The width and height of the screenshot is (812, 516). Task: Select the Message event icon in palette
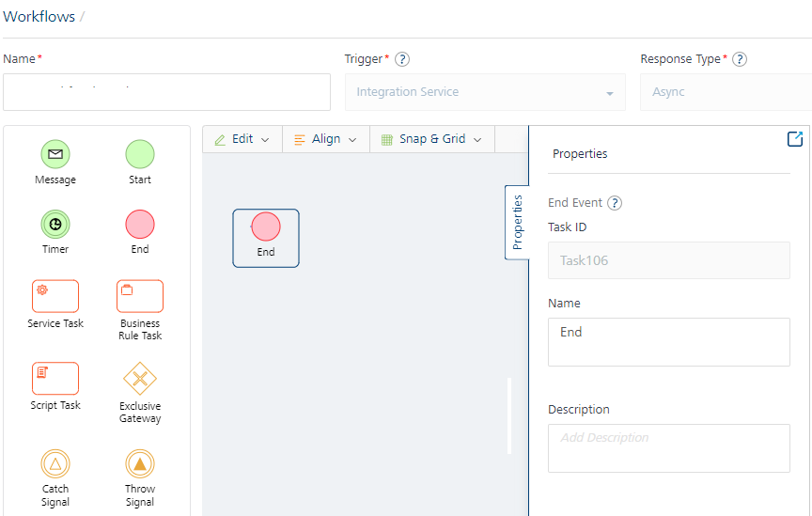55,154
